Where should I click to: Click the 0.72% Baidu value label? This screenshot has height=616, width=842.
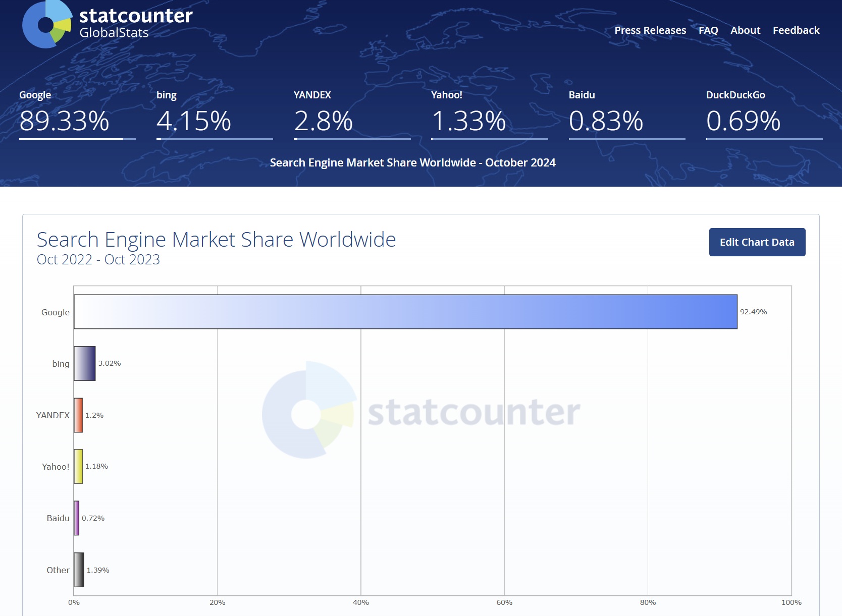click(93, 518)
